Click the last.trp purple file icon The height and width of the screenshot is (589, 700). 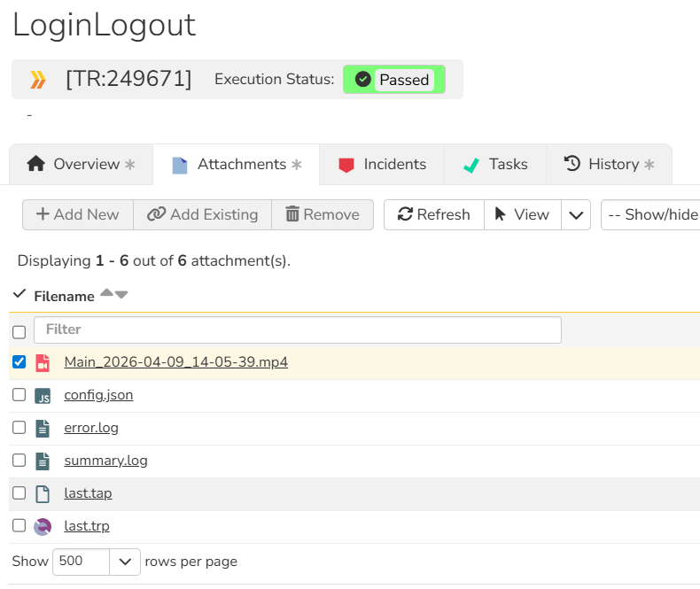tap(43, 527)
